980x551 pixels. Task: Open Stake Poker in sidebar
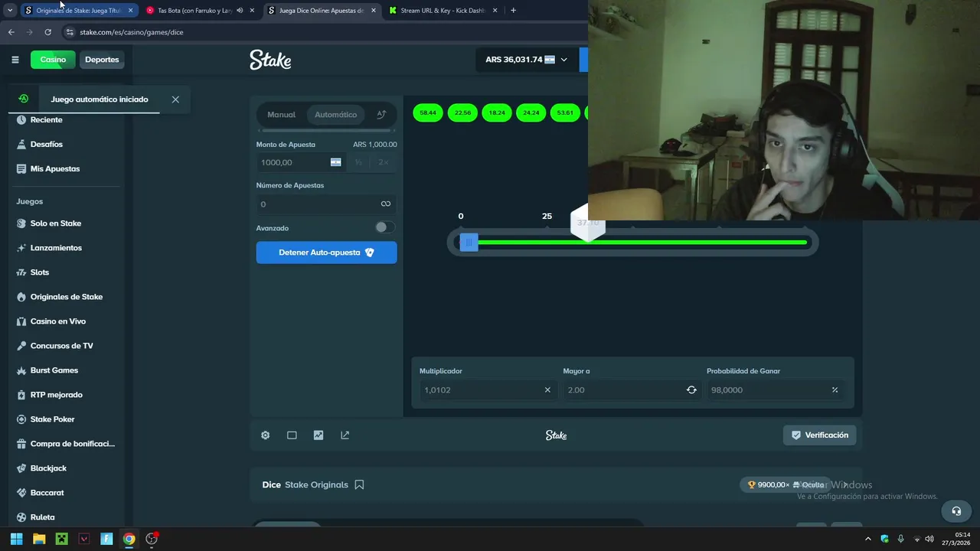[x=52, y=419]
